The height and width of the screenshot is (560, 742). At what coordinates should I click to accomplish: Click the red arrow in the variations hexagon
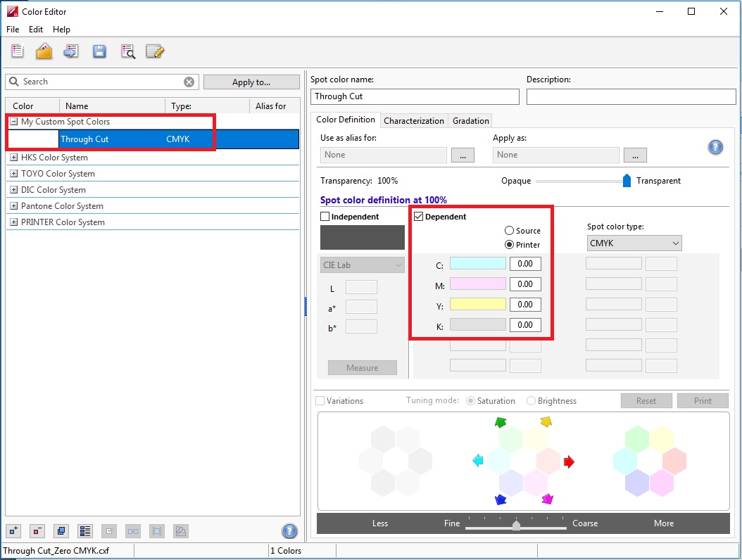(x=569, y=462)
